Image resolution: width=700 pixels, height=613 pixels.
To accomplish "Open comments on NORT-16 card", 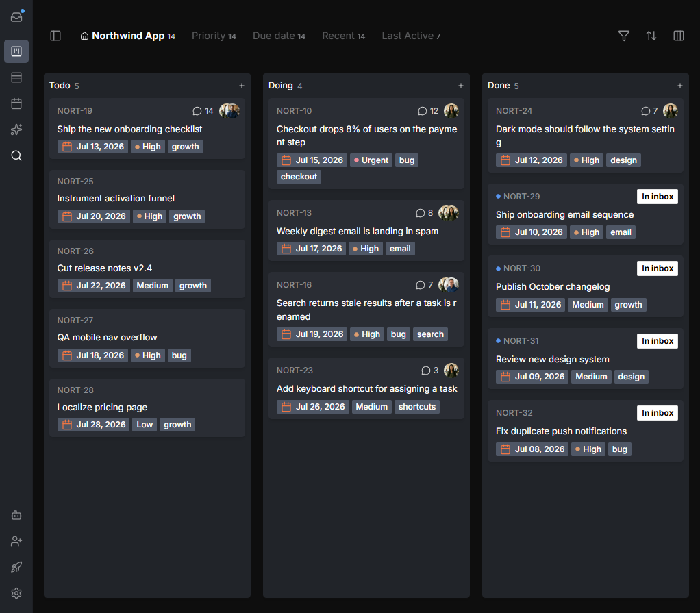I will click(x=424, y=285).
